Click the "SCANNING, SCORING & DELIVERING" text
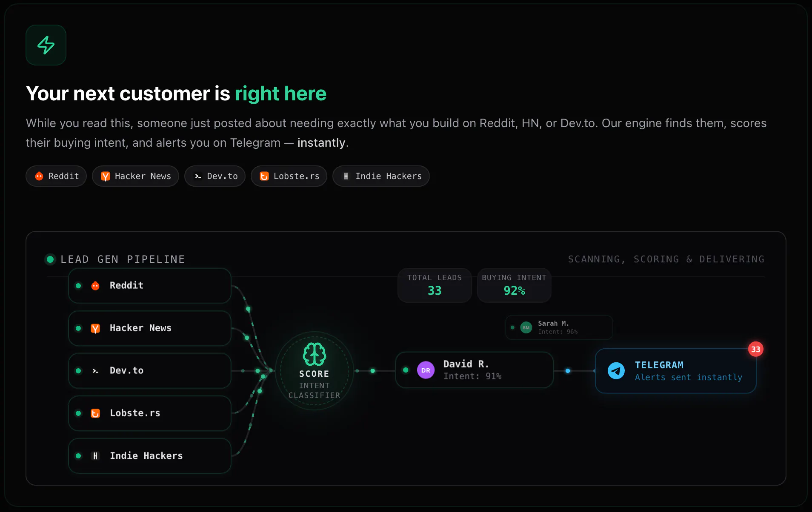This screenshot has height=512, width=812. (x=666, y=259)
